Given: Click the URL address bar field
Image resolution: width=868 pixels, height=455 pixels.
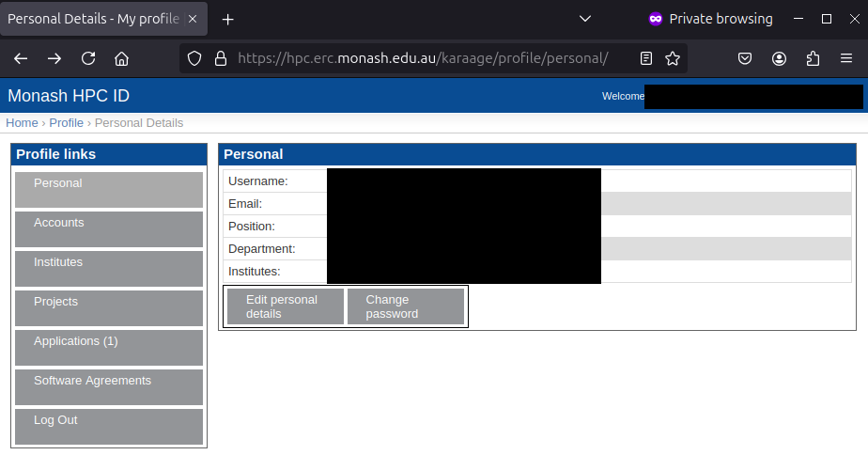Looking at the screenshot, I should point(423,58).
